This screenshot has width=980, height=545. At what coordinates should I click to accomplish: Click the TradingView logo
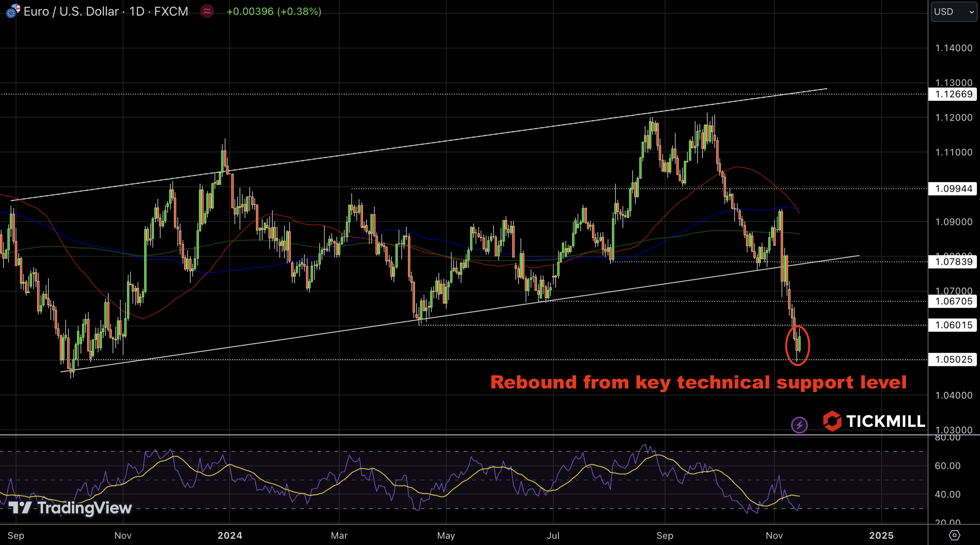tap(70, 508)
